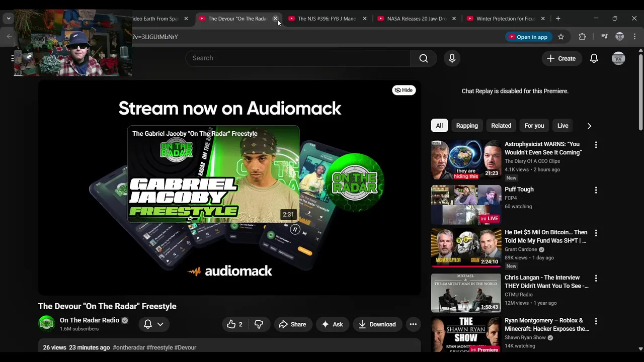Open options menu for Bitcoin video
This screenshot has height=362, width=644.
(596, 233)
